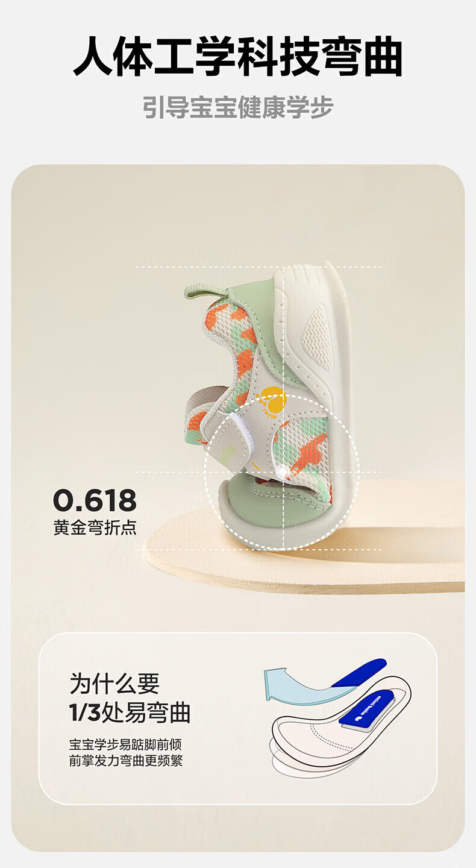This screenshot has height=868, width=476.
Task: Click the headline 人体工学科技弯曲
Action: [238, 57]
